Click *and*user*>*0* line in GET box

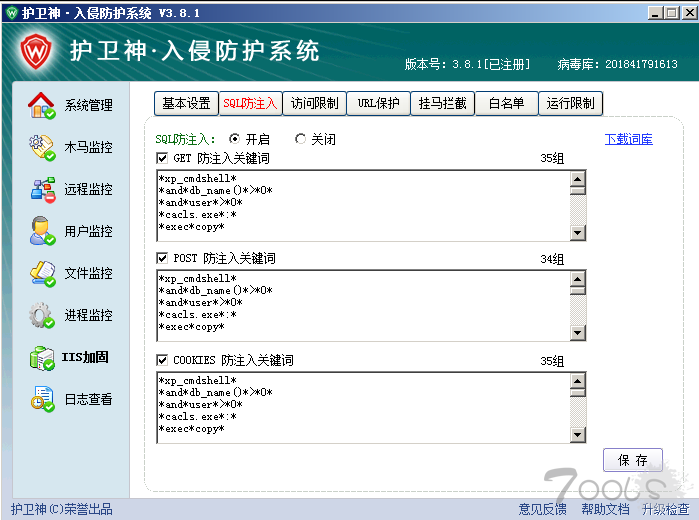pyautogui.click(x=201, y=202)
